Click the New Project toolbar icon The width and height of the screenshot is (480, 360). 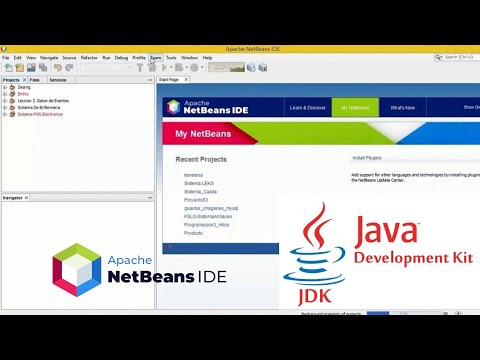coord(20,68)
